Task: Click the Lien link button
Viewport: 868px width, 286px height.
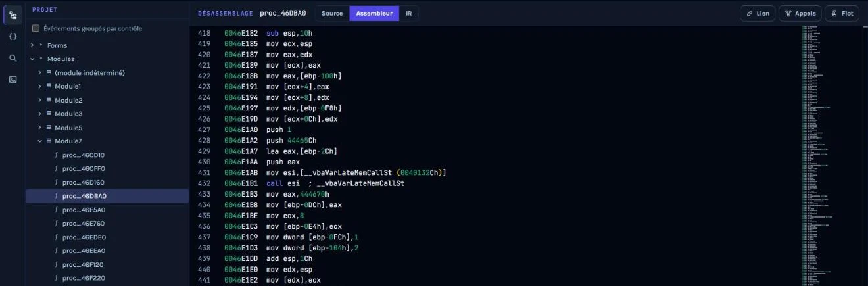Action: point(757,13)
